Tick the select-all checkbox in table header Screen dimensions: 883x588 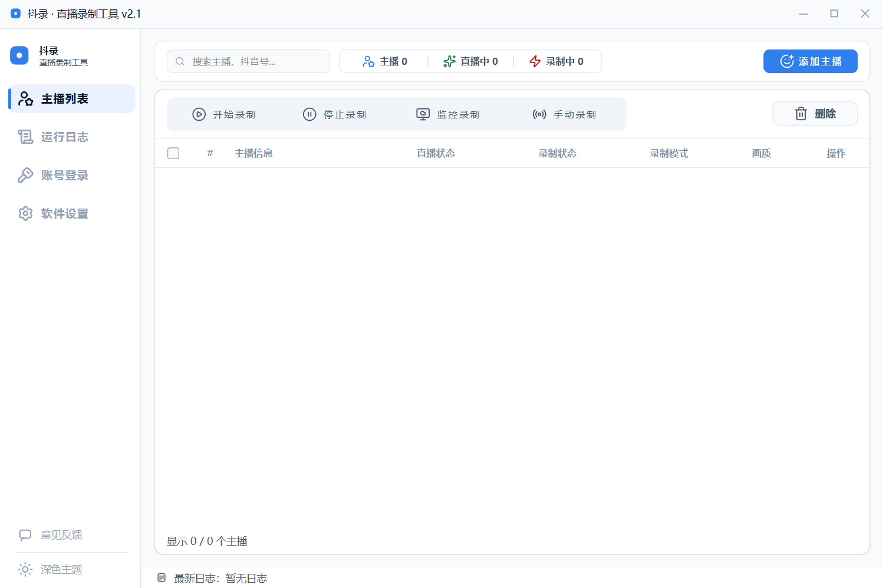173,153
